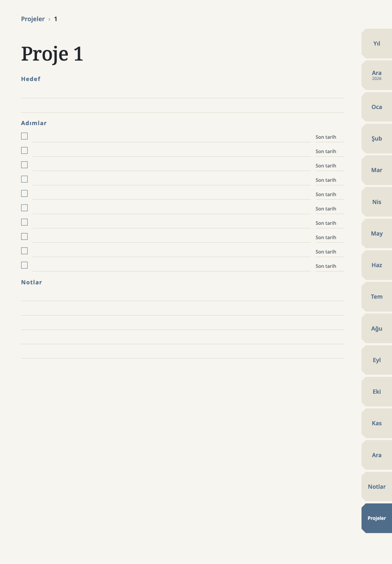Image resolution: width=392 pixels, height=564 pixels.
Task: Click the last step's Son tarih field
Action: tap(330, 266)
